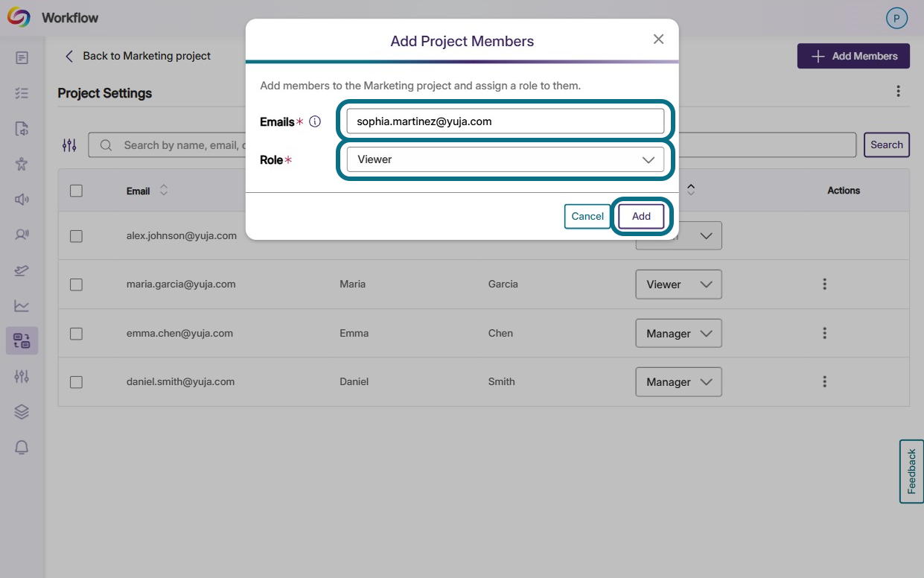
Task: Click the first name Emma cell
Action: click(x=354, y=333)
